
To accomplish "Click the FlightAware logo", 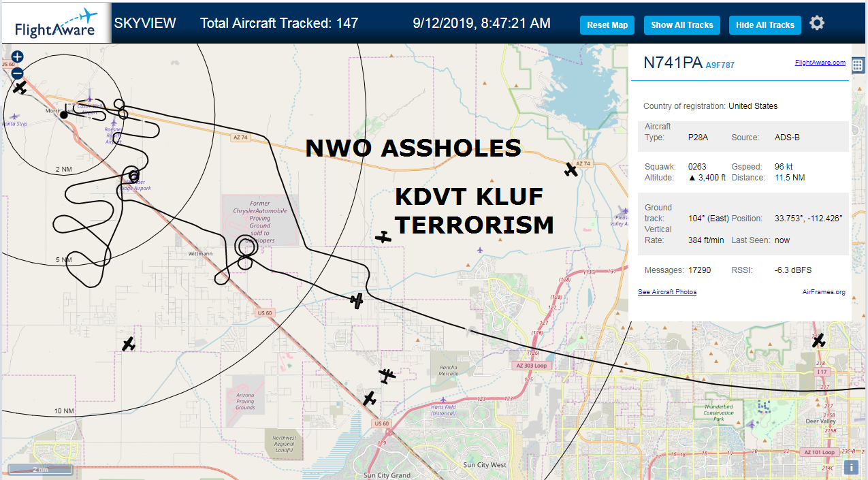I will pos(55,23).
